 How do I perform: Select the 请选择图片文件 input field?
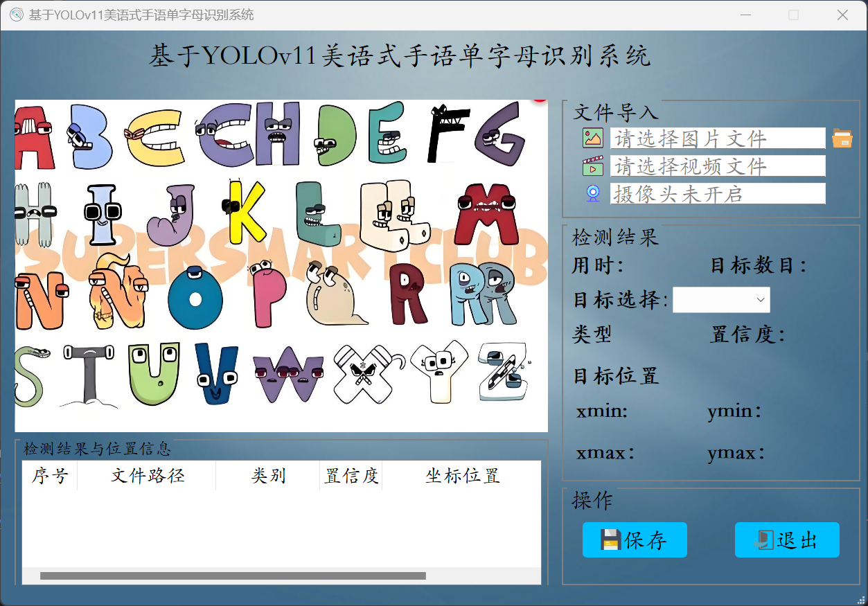click(x=718, y=138)
